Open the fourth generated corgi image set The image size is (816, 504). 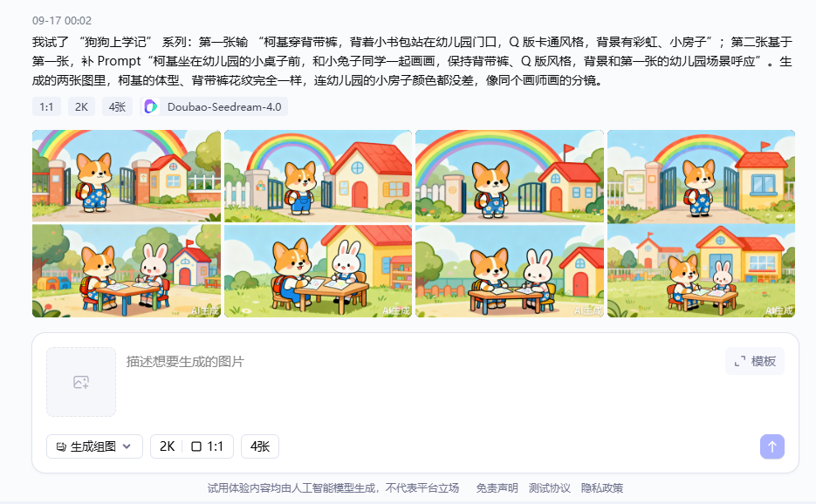pos(701,223)
